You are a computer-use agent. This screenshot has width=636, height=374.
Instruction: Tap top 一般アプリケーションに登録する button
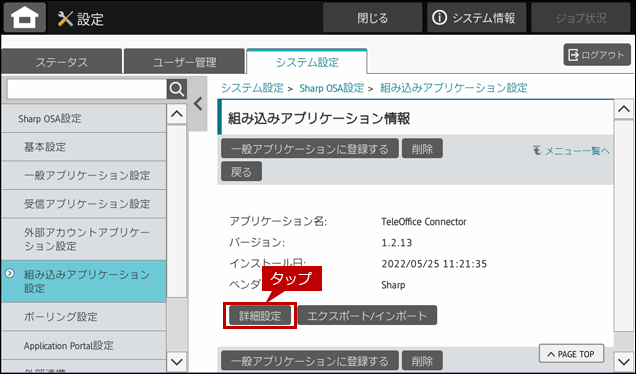point(310,148)
